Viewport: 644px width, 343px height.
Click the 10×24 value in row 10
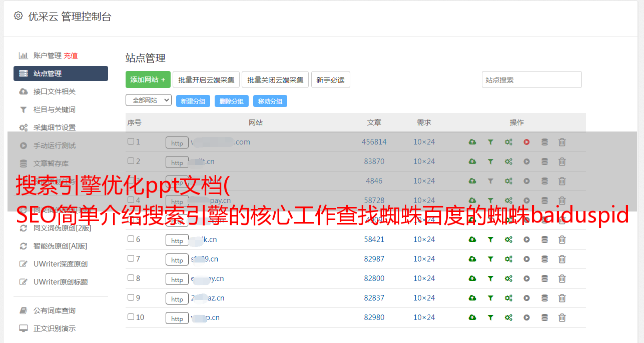[x=424, y=317]
